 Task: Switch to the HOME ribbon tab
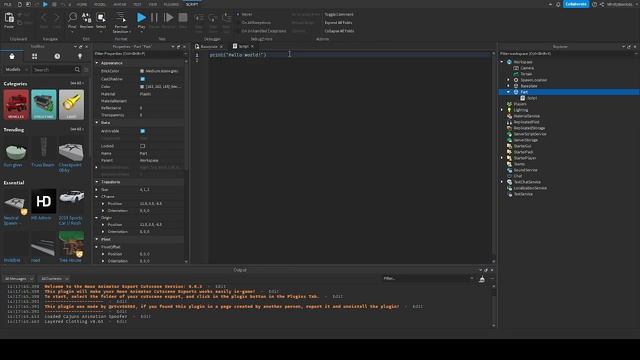coord(82,4)
